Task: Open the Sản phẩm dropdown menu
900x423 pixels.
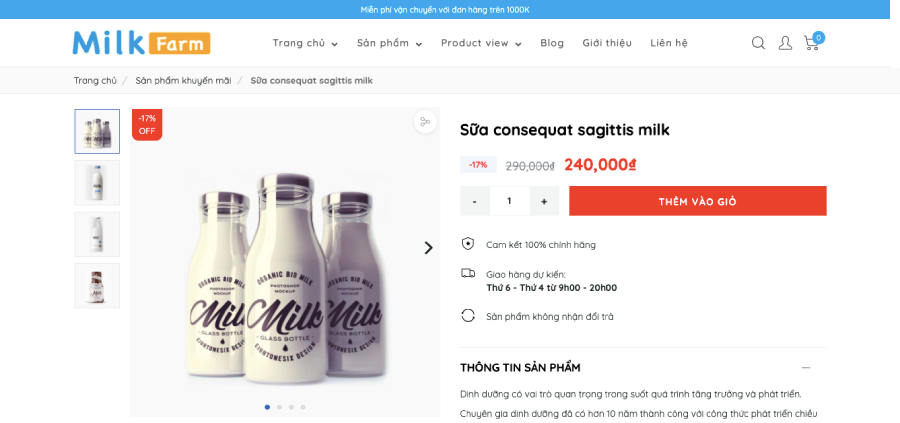Action: [x=389, y=43]
